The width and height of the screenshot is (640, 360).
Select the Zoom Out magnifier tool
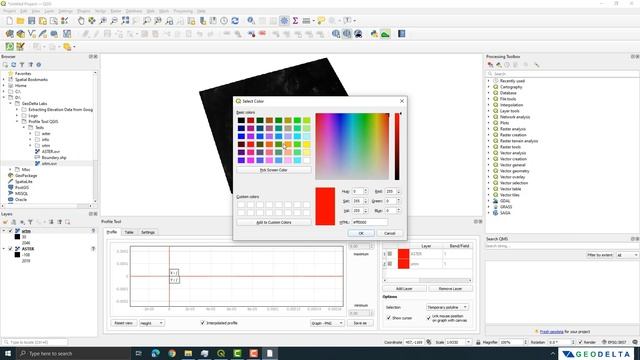(114, 21)
